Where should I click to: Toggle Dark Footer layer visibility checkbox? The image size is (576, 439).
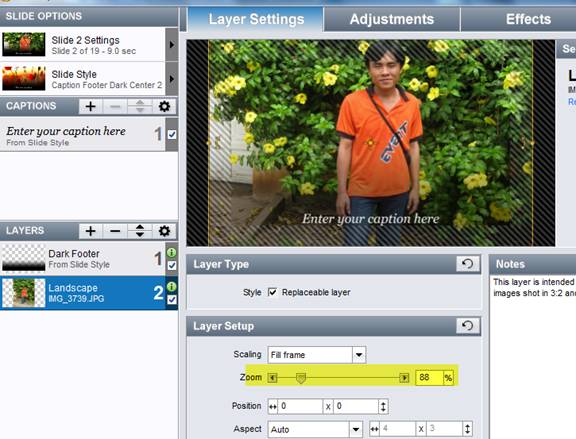point(172,266)
